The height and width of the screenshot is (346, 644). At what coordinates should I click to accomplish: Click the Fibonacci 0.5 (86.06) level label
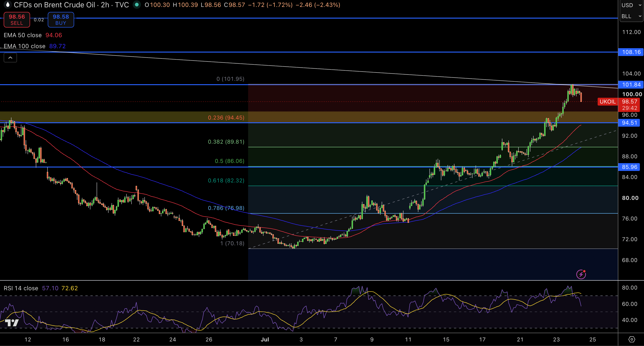[230, 161]
